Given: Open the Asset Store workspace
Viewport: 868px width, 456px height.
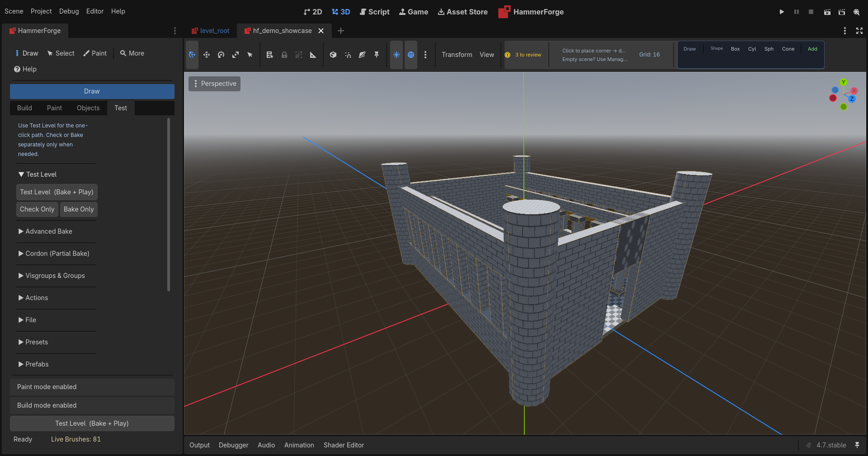Looking at the screenshot, I should (x=463, y=12).
